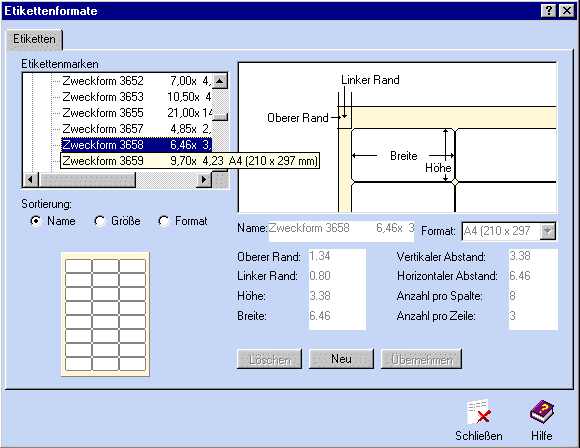This screenshot has width=580, height=448.
Task: Click the Löschen button
Action: click(x=269, y=359)
